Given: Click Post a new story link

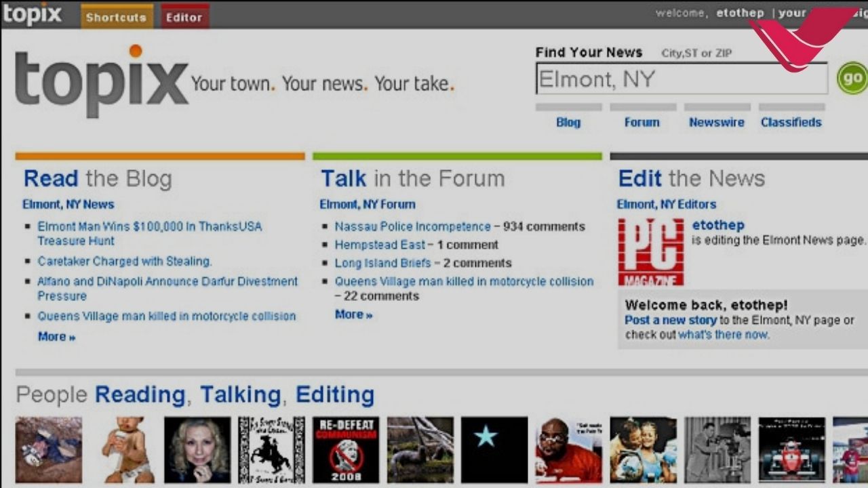Looking at the screenshot, I should pos(671,320).
